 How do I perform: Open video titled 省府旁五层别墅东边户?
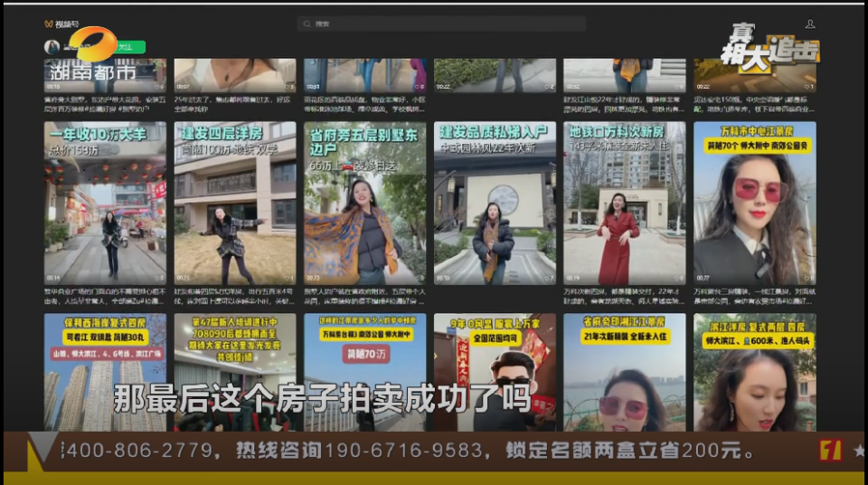point(364,203)
